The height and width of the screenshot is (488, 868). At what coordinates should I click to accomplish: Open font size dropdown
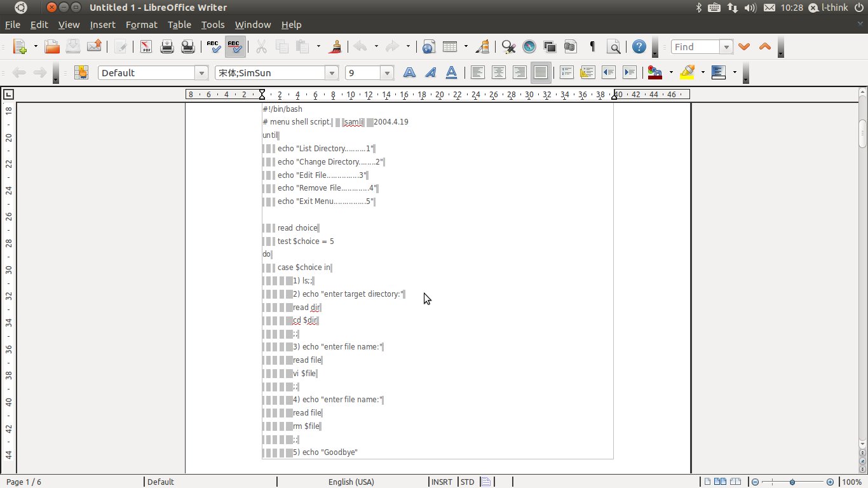(387, 72)
